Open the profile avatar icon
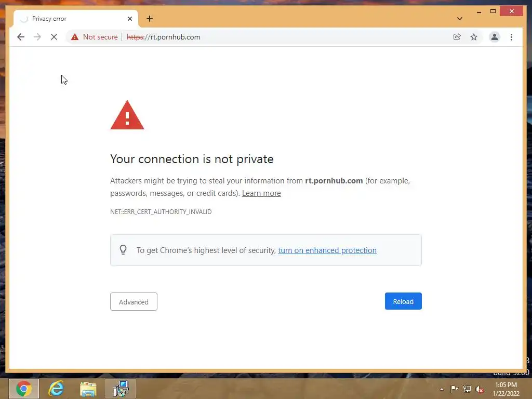This screenshot has height=399, width=532. [x=495, y=37]
